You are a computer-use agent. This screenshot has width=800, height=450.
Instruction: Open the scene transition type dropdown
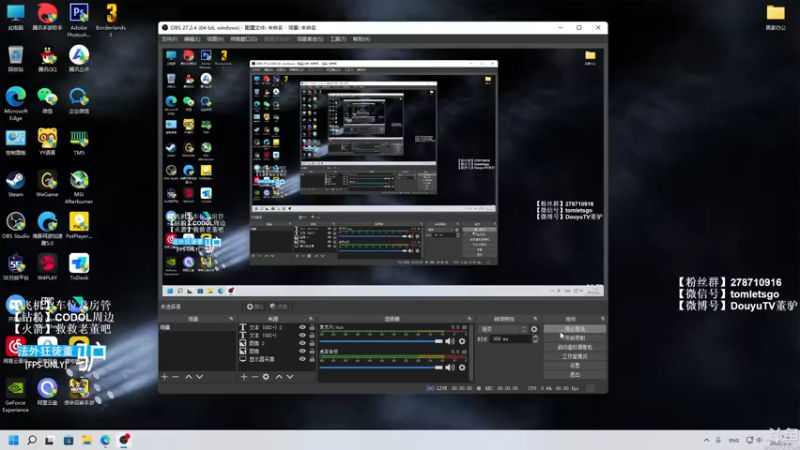tap(503, 329)
